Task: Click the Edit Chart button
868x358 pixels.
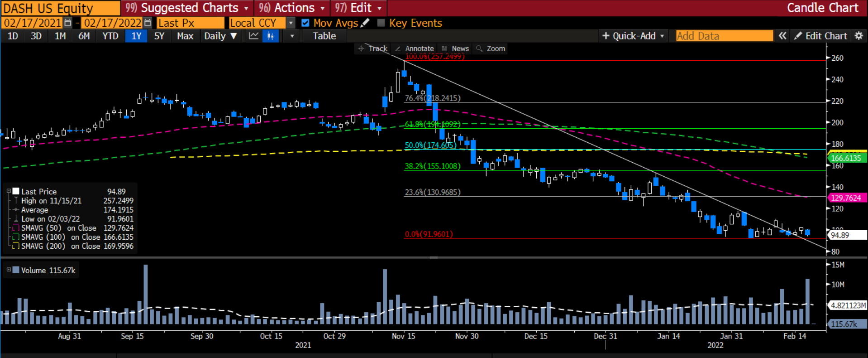Action: coord(821,36)
